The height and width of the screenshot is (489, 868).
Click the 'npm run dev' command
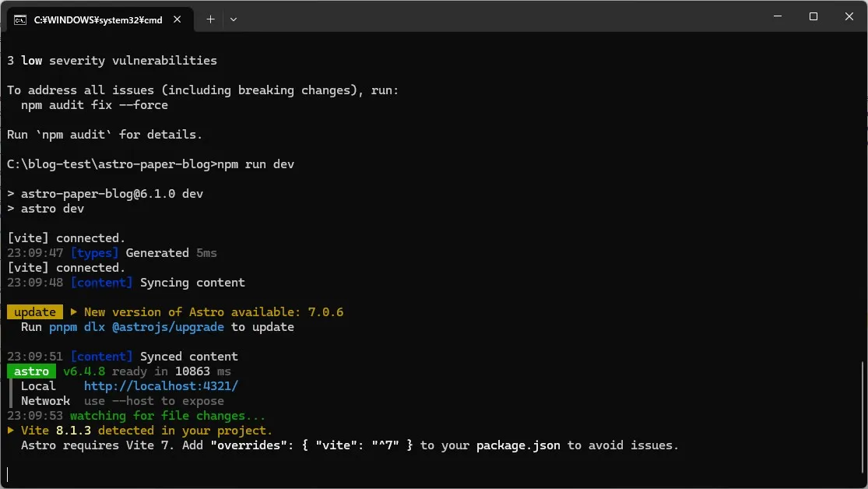pos(256,164)
